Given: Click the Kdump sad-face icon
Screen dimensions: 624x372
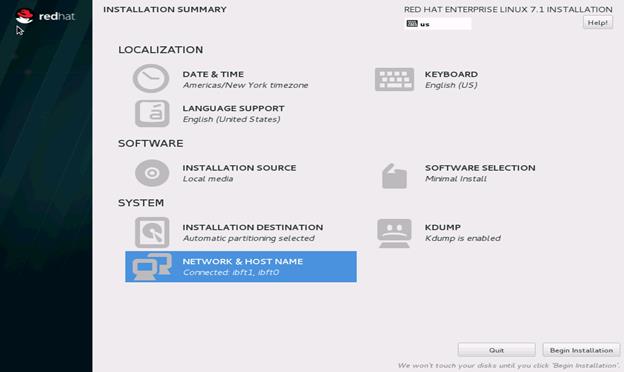Looking at the screenshot, I should (394, 233).
